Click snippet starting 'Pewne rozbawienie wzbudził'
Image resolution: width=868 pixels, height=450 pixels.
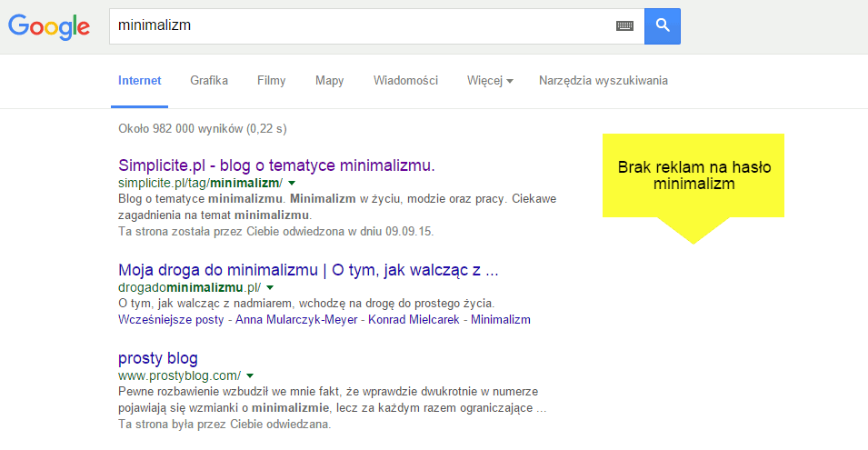coord(332,400)
